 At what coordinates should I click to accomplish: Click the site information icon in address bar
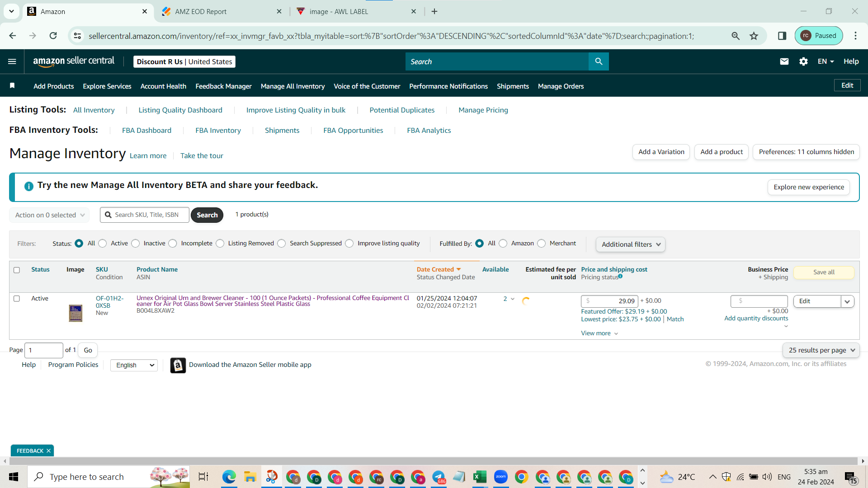coord(78,36)
